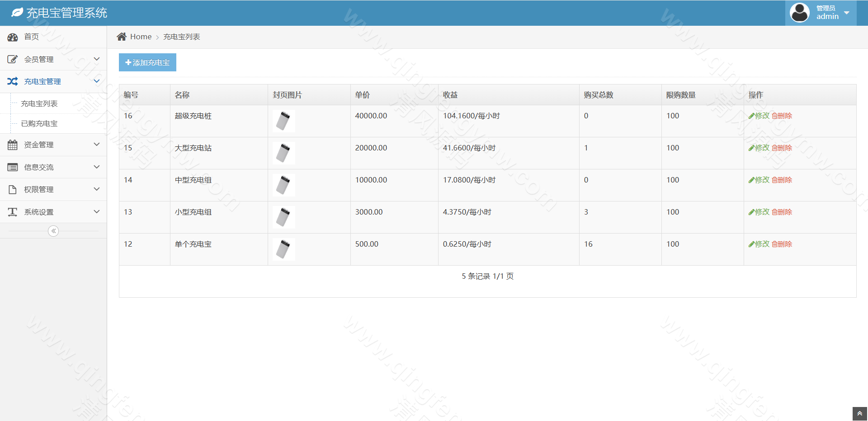Click the scroll-to-top arrow icon
Viewport: 868px width, 421px height.
(x=859, y=413)
